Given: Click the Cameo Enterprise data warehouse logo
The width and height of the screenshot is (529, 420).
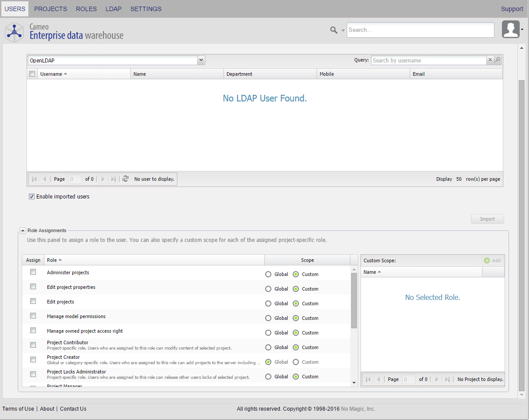Looking at the screenshot, I should 64,31.
